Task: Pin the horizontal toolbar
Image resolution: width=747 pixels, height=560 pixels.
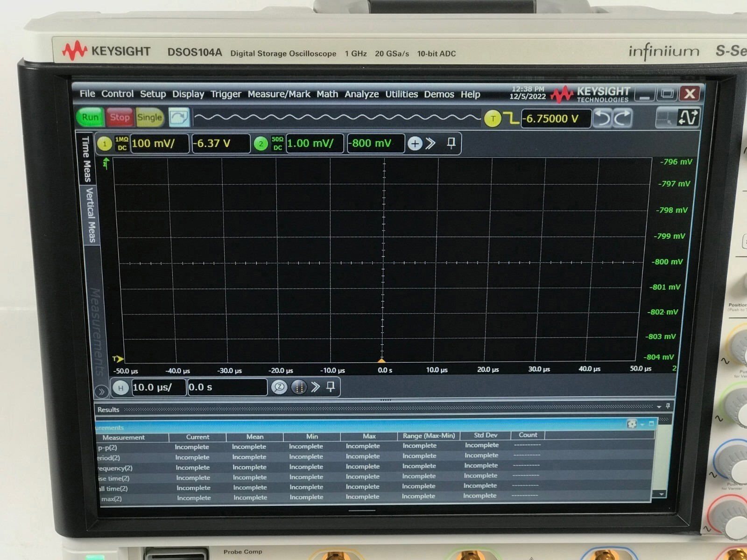Action: (x=331, y=387)
